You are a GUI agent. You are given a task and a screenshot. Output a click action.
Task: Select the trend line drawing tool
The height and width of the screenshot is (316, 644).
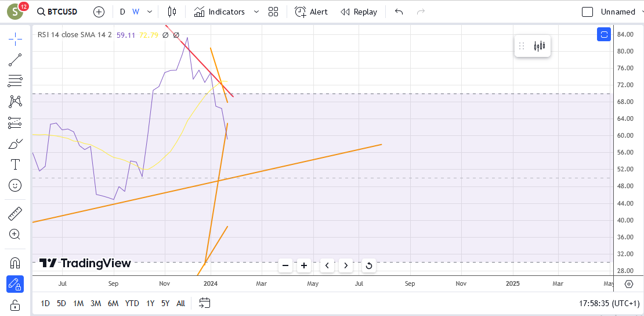tap(15, 60)
